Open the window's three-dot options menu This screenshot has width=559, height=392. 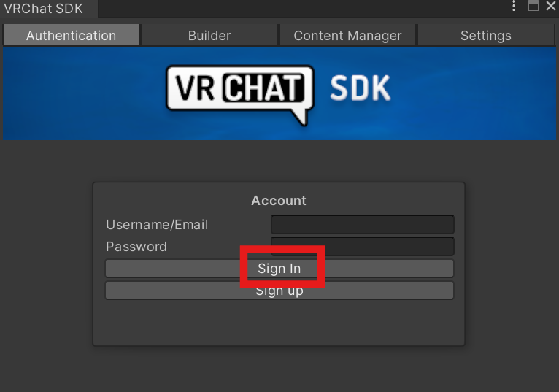pyautogui.click(x=514, y=6)
